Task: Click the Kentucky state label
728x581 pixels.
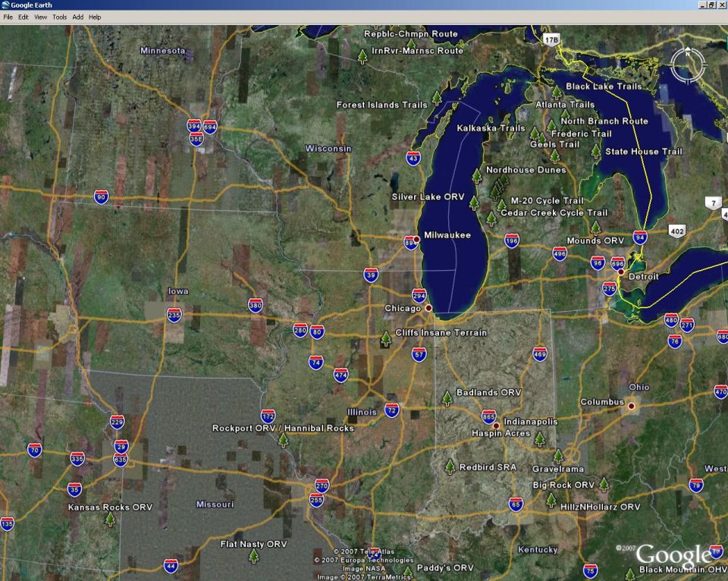Action: tap(538, 550)
